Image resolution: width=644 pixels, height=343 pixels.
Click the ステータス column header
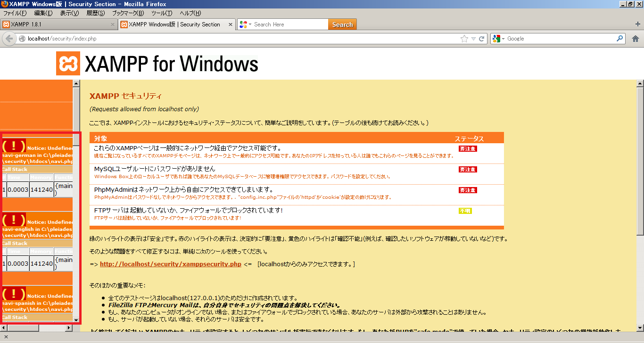point(469,139)
